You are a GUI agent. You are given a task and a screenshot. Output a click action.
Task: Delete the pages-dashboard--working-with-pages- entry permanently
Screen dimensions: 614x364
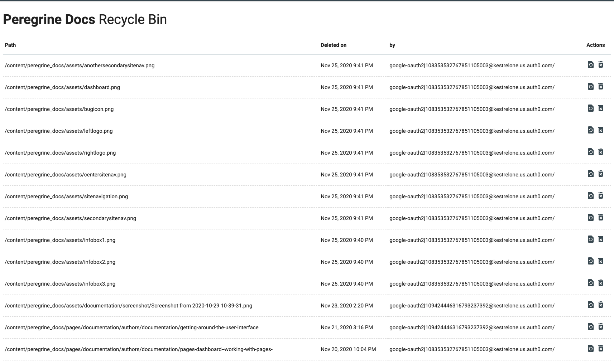click(601, 349)
